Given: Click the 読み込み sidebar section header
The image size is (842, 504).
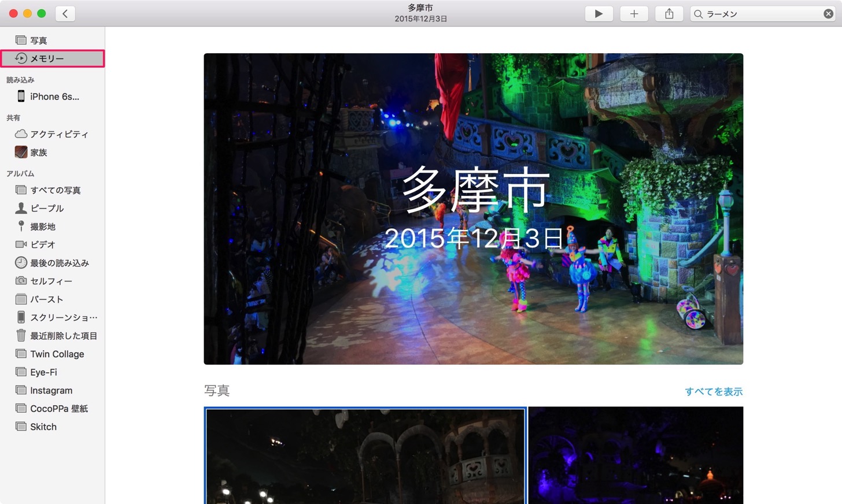Looking at the screenshot, I should [x=20, y=80].
